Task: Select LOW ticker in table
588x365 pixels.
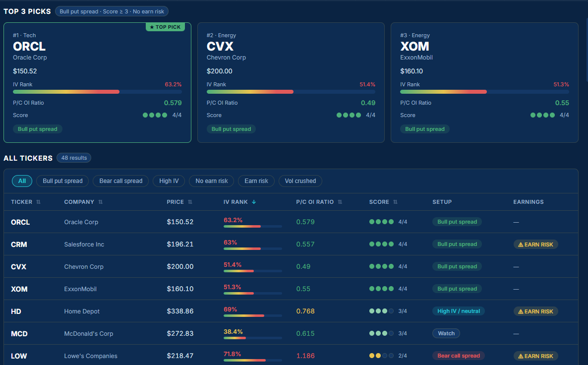Action: (19, 356)
